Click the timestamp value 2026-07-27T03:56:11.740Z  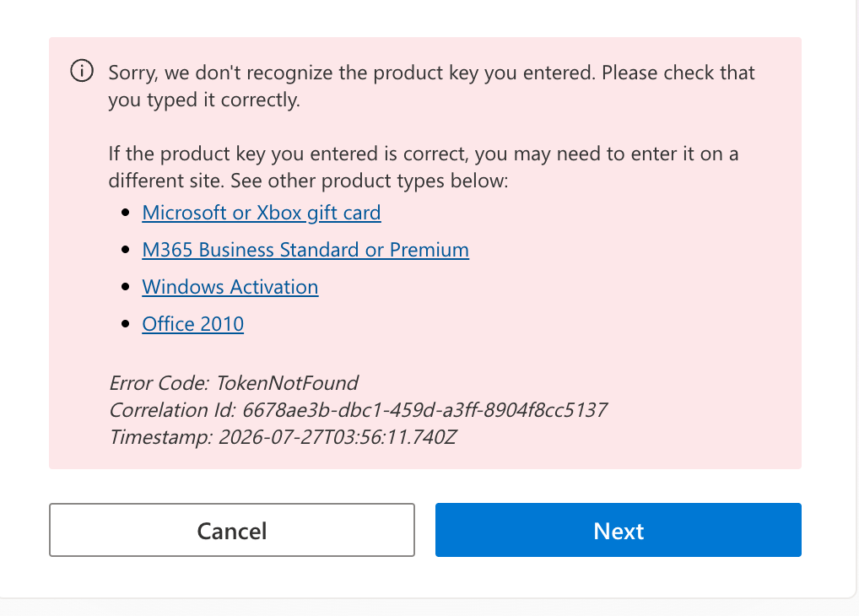click(x=338, y=437)
